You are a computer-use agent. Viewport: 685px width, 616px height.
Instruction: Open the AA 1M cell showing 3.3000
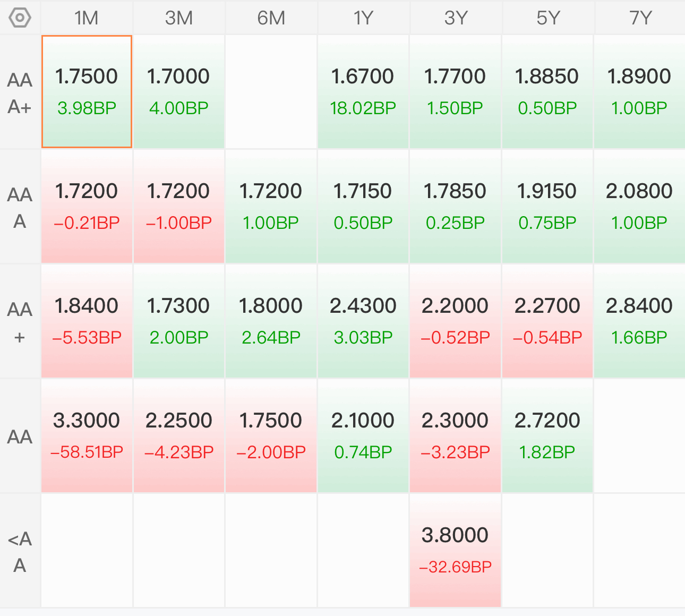point(87,435)
